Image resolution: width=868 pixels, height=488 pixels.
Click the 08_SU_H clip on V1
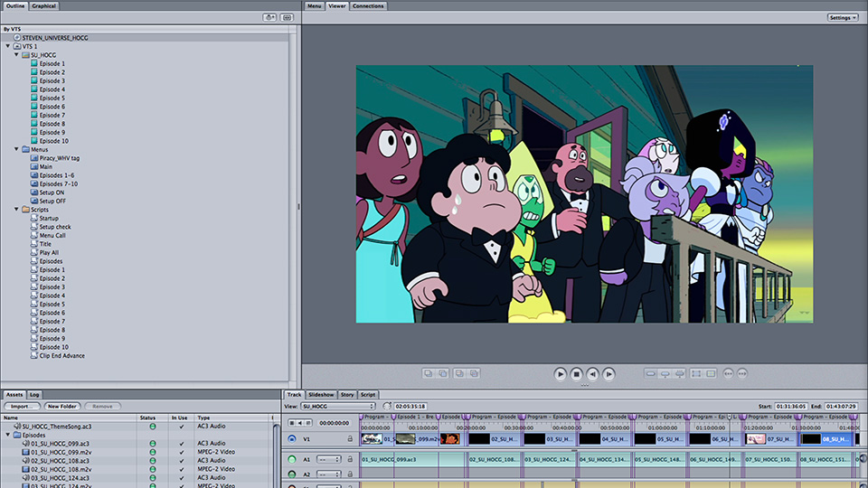tap(826, 439)
